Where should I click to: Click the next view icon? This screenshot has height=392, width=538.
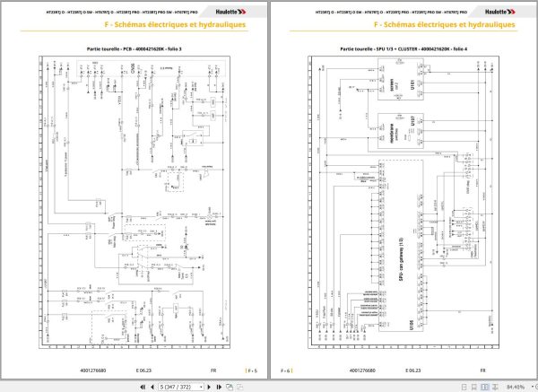pos(240,387)
